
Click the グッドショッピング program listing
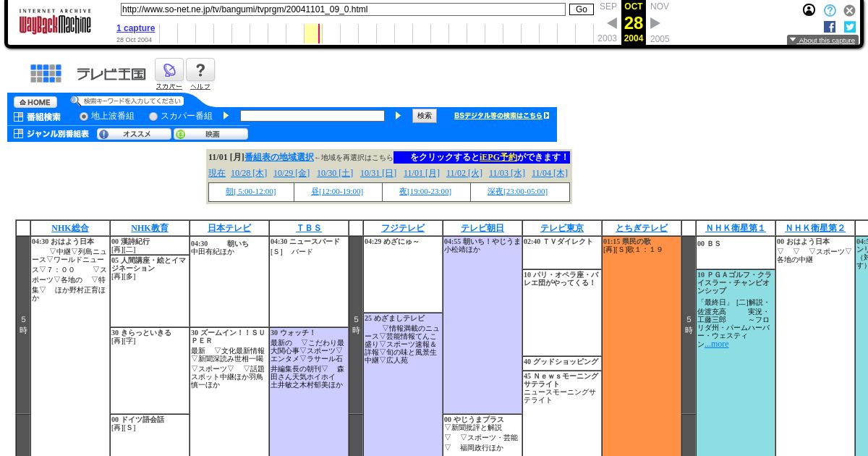pyautogui.click(x=562, y=363)
